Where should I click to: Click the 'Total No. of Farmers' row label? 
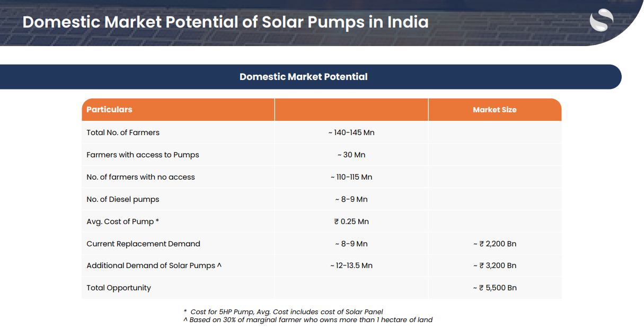point(123,132)
